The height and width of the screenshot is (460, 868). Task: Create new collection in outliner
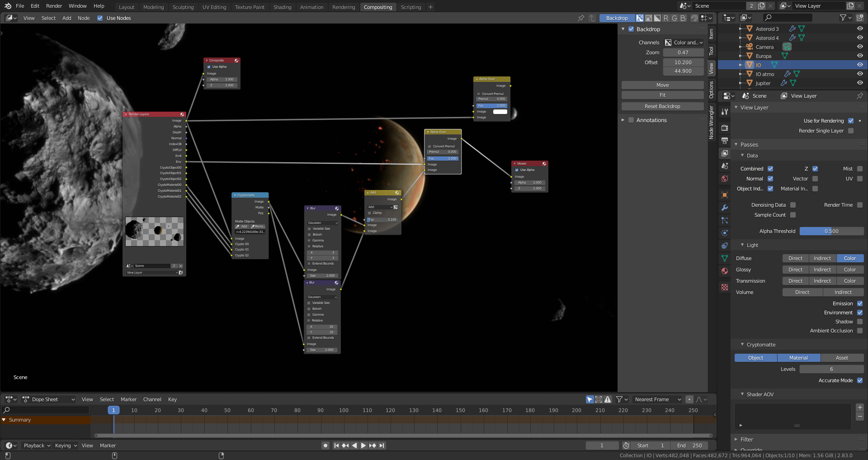coord(859,18)
